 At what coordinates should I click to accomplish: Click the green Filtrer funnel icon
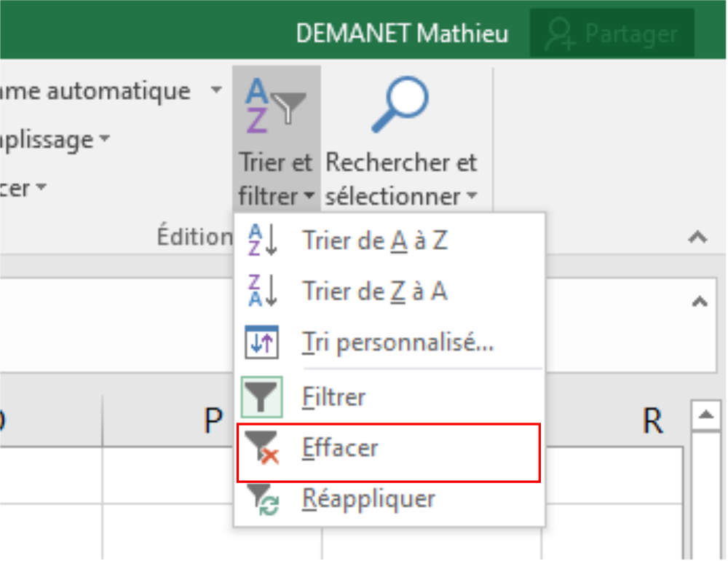[263, 396]
